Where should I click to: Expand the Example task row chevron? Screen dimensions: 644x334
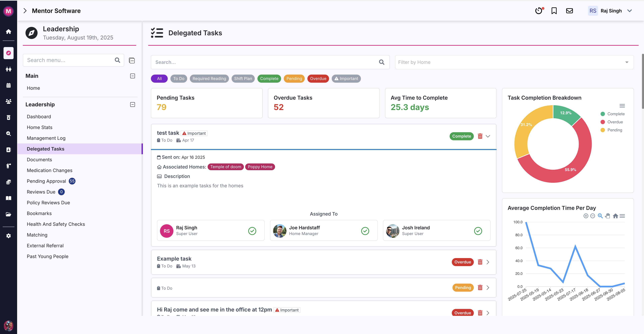click(488, 262)
